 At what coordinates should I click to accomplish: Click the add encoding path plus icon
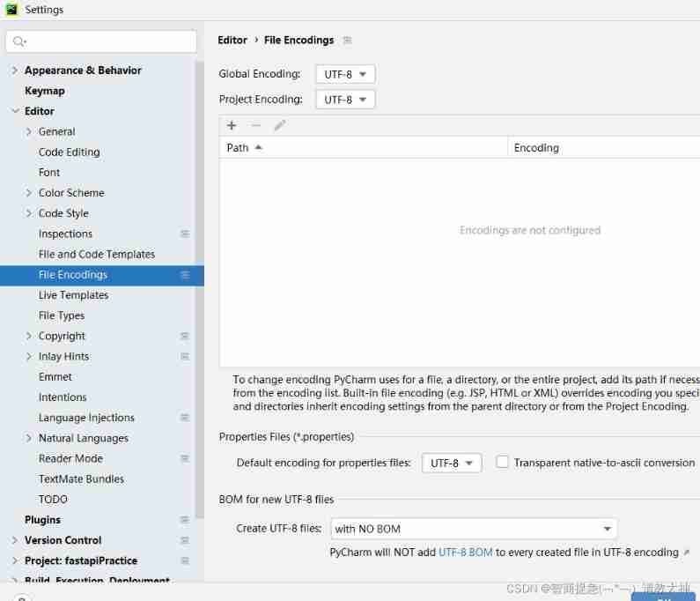[232, 125]
